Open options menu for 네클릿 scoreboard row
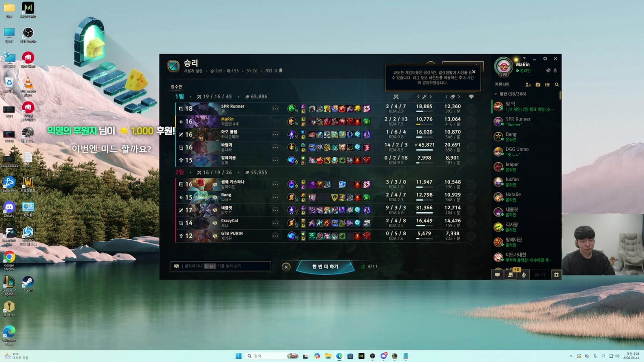This screenshot has height=362, width=644. [x=275, y=210]
